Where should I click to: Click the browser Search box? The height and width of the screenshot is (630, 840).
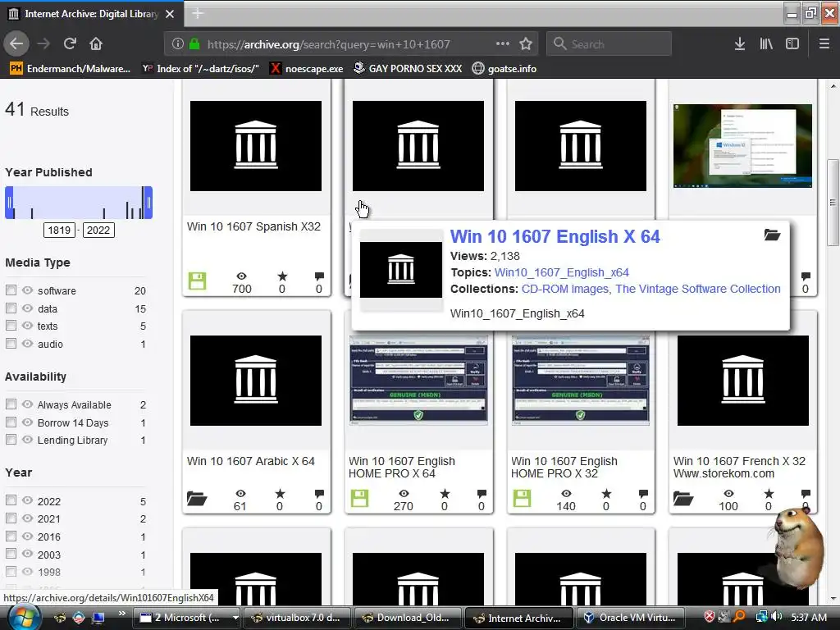pyautogui.click(x=609, y=44)
